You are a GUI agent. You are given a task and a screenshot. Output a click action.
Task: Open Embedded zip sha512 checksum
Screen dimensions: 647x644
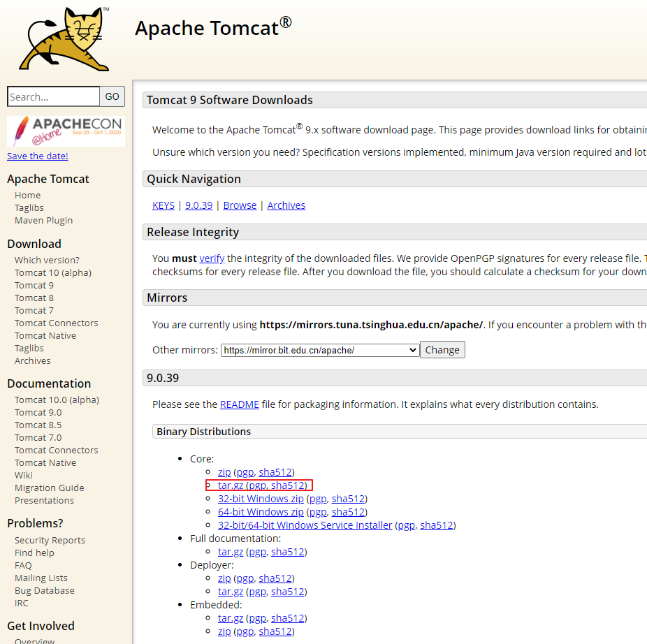coord(275,631)
